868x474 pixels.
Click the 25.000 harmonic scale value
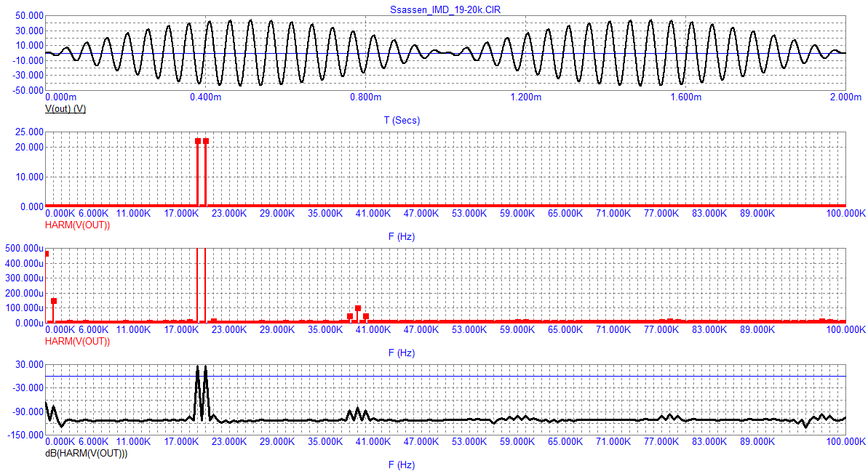[29, 132]
